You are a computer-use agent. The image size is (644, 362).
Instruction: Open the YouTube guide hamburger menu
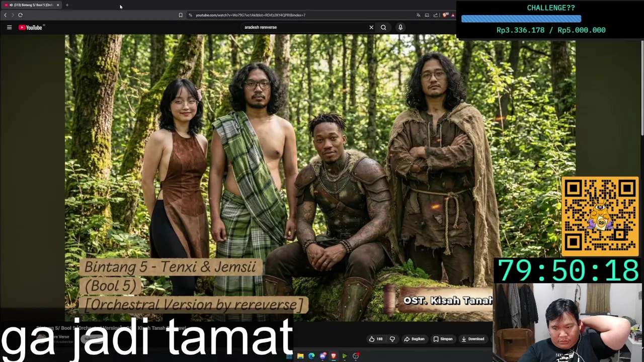(x=9, y=27)
